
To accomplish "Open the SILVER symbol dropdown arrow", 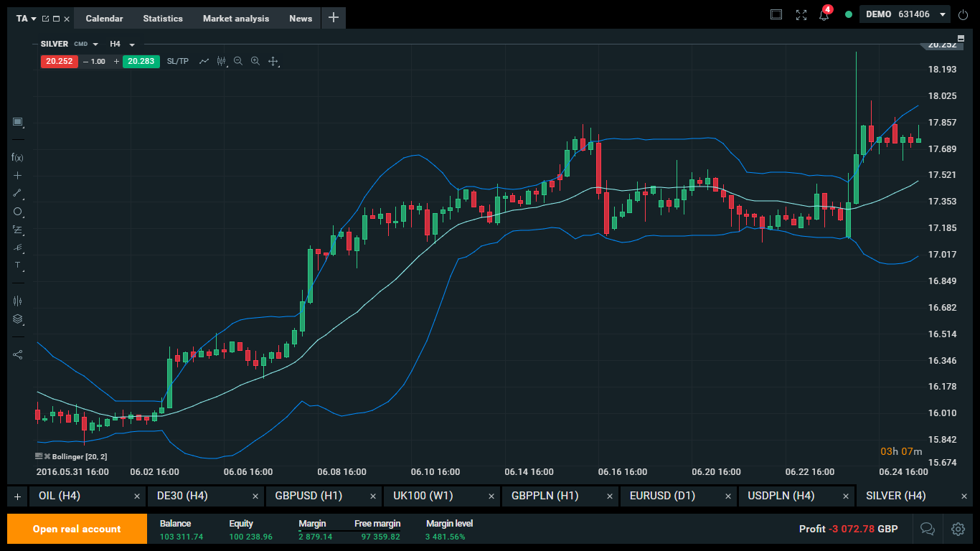I will click(95, 44).
